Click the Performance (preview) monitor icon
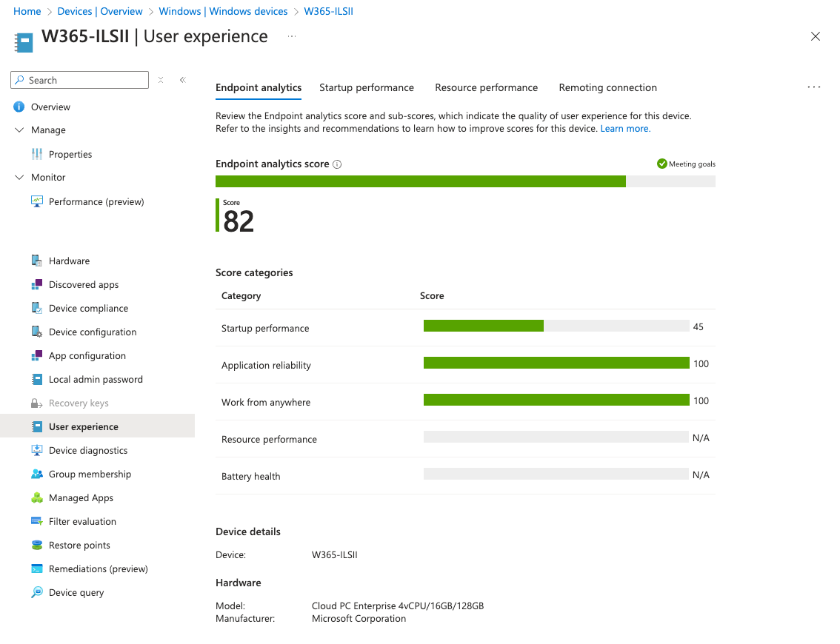Screen dimensions: 840x644 click(x=37, y=201)
